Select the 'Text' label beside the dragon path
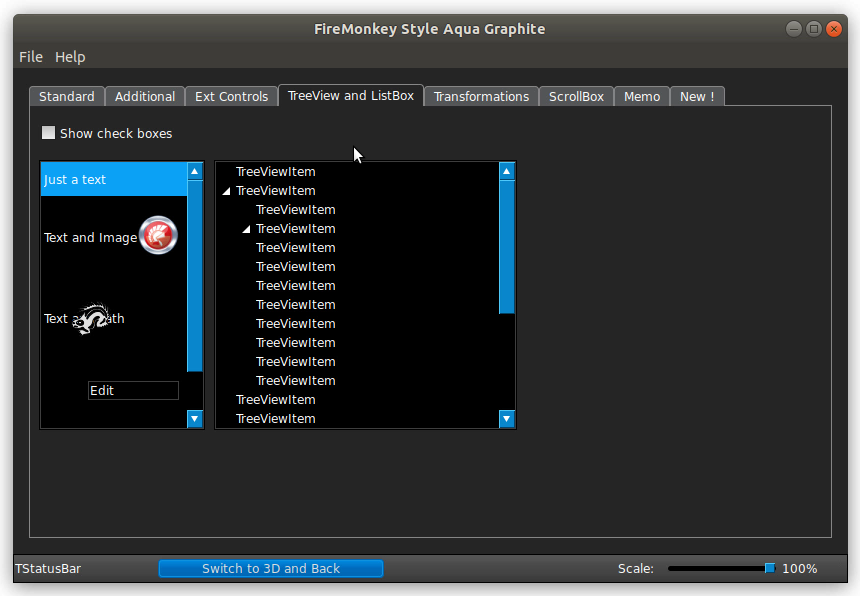The width and height of the screenshot is (860, 596). (55, 319)
